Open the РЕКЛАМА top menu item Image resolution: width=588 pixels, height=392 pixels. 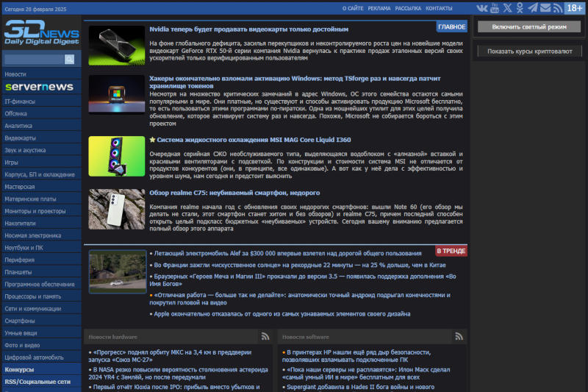[x=379, y=8]
